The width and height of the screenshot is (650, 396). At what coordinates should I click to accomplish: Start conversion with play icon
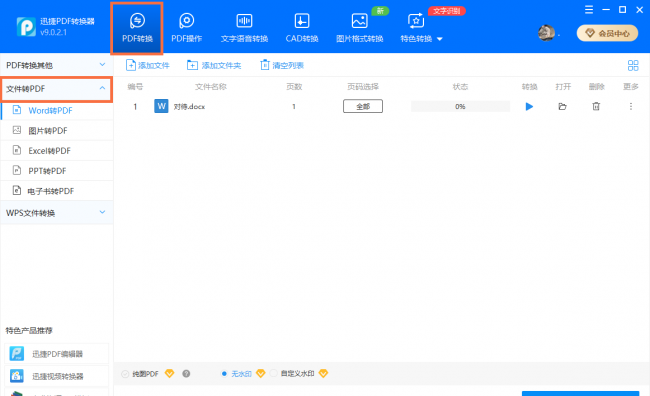[x=529, y=107]
